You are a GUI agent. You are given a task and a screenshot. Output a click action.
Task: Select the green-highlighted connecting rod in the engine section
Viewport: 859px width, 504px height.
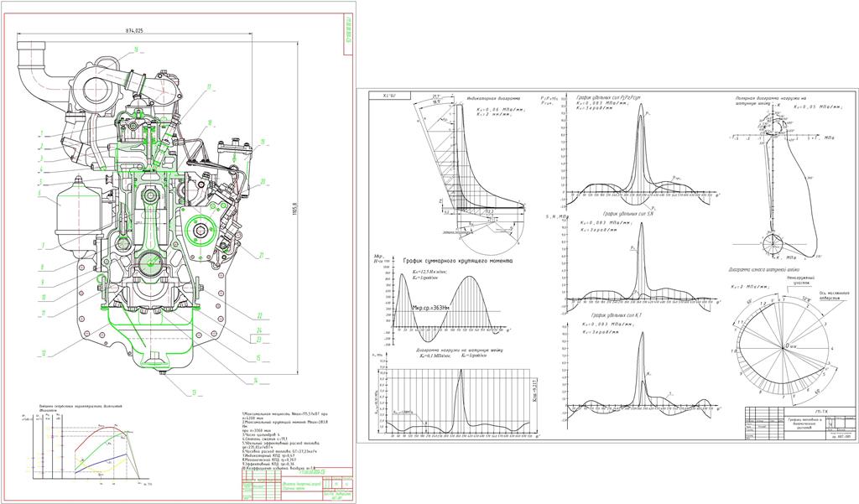tap(151, 227)
